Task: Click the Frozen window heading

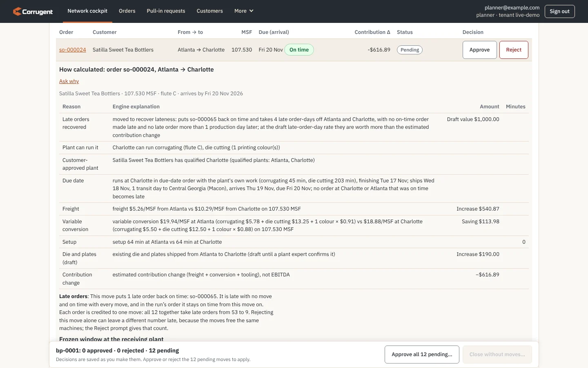Action: pyautogui.click(x=111, y=339)
